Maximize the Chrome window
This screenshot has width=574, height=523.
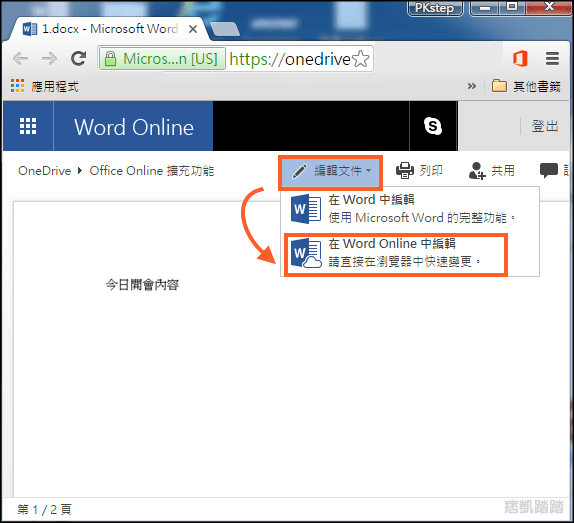pos(512,7)
